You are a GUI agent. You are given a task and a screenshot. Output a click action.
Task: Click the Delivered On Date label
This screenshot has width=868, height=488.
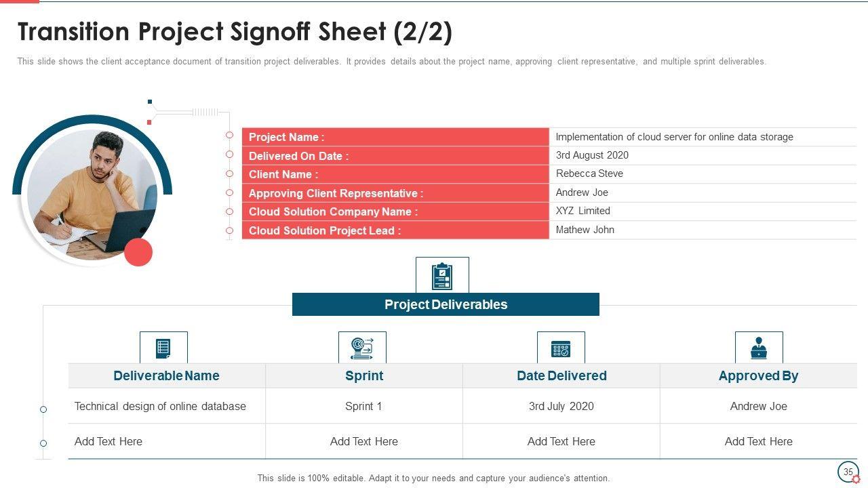[299, 156]
